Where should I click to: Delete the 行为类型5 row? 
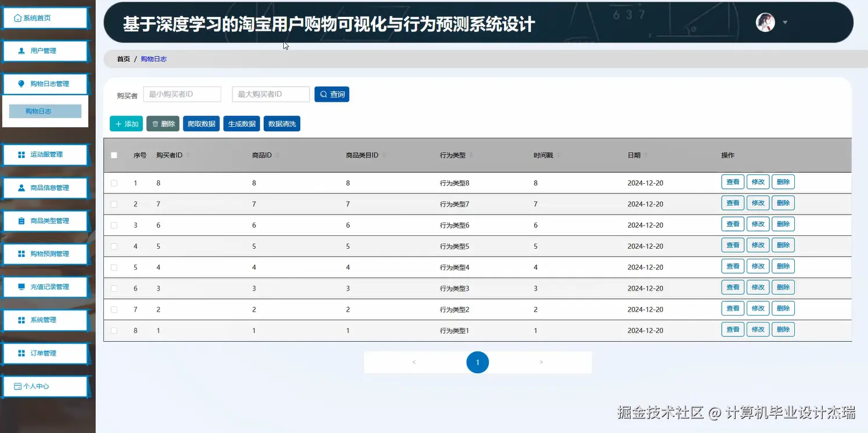tap(783, 245)
